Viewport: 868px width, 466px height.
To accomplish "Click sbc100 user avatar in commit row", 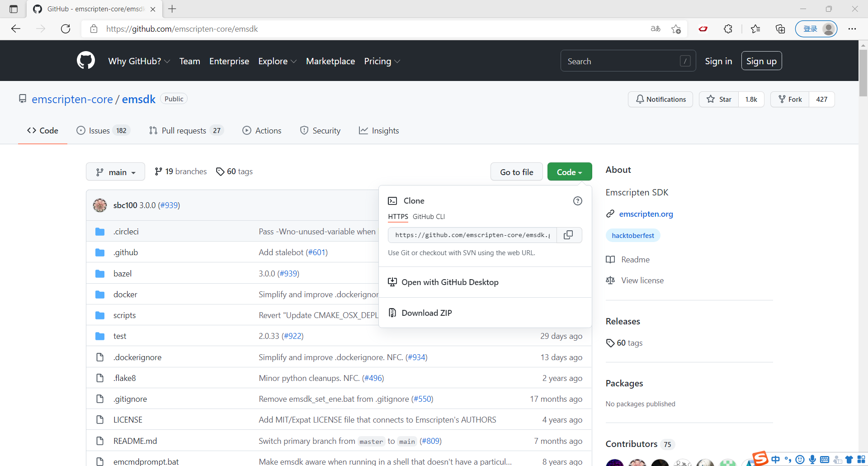I will (100, 205).
